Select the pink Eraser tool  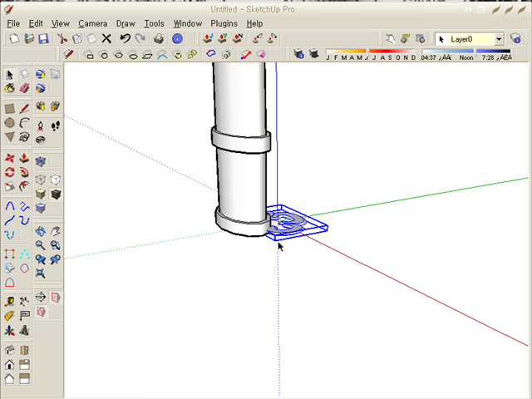click(24, 89)
